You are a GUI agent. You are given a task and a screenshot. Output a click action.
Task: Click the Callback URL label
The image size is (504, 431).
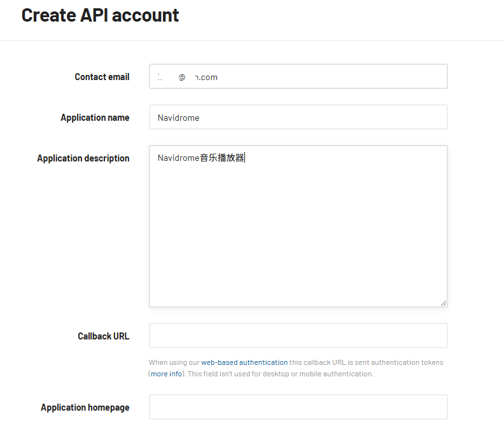click(x=104, y=336)
